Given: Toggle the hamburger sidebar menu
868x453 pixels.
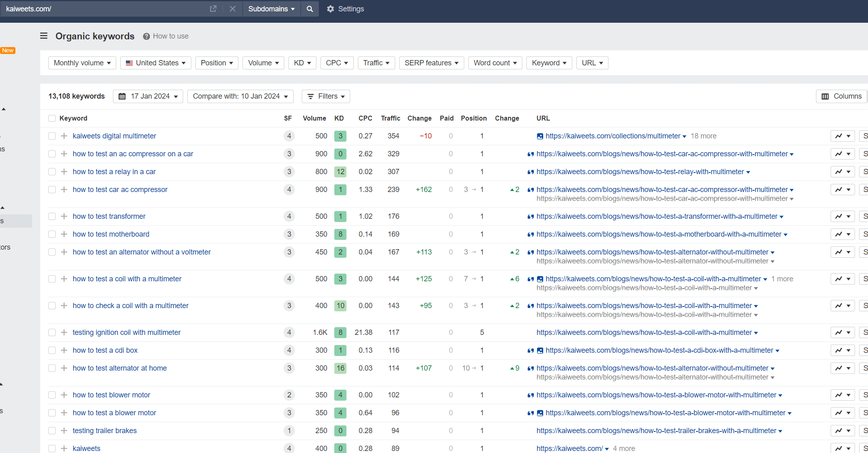Looking at the screenshot, I should click(x=44, y=36).
